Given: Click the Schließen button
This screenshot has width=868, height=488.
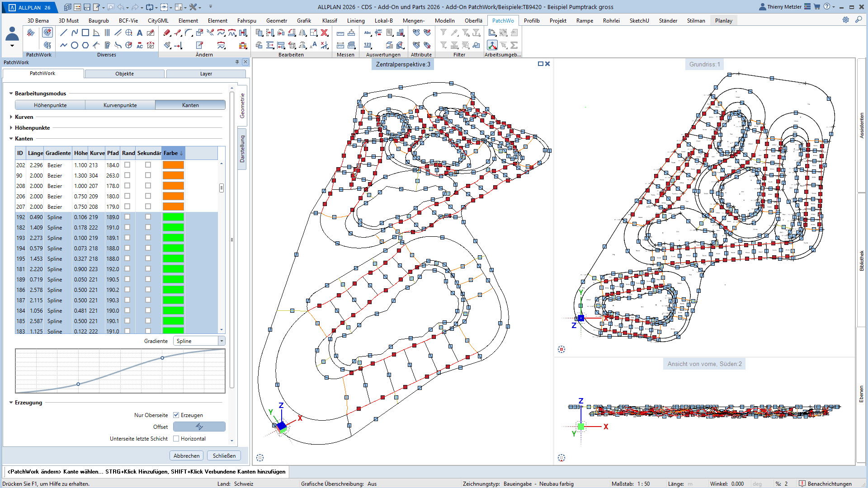Looking at the screenshot, I should point(224,455).
